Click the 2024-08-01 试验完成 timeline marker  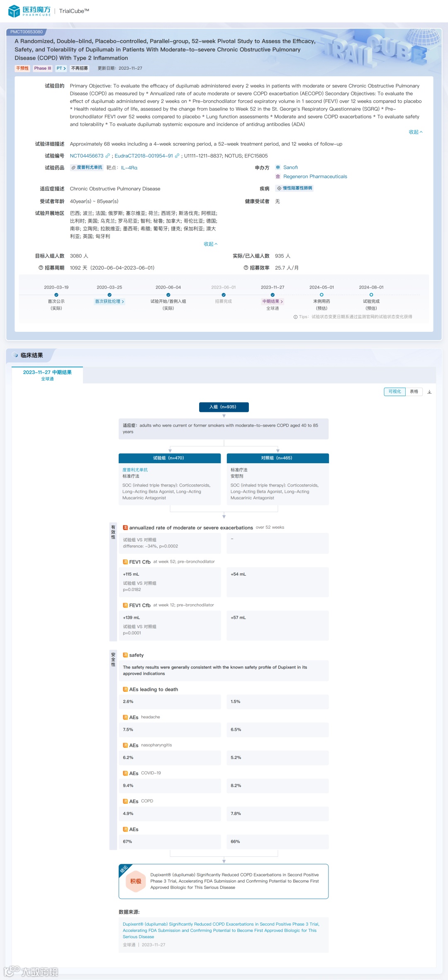point(371,295)
